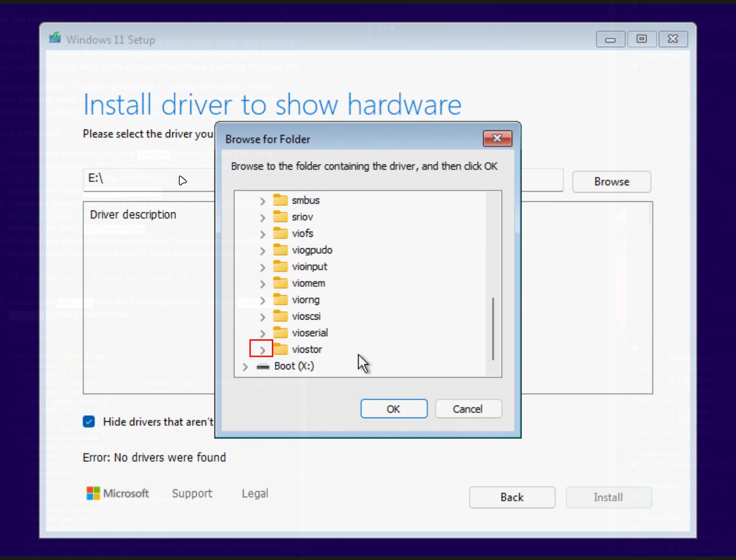Expand the sriov folder chevron
Viewport: 736px width, 560px height.
(x=263, y=218)
